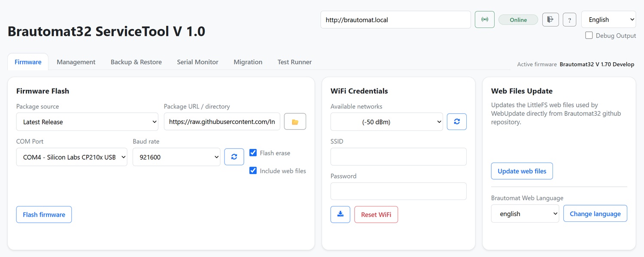Refresh COM ports list icon
This screenshot has height=257, width=644.
234,157
